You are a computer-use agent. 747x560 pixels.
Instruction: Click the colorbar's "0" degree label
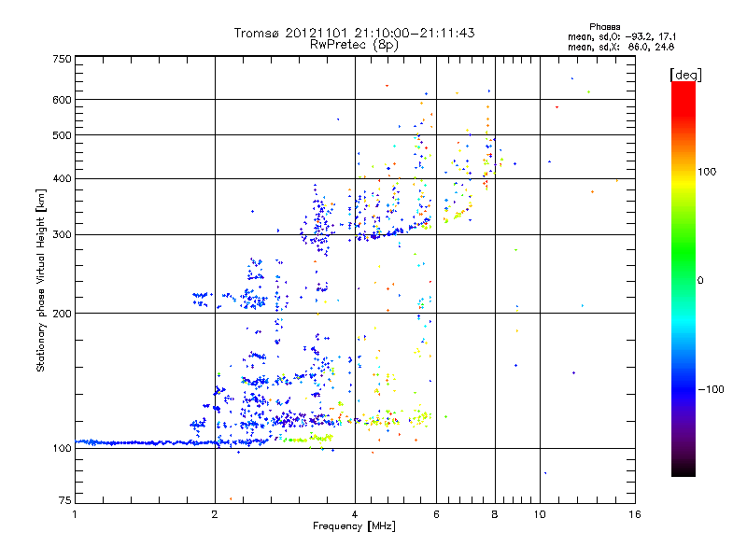tap(700, 281)
